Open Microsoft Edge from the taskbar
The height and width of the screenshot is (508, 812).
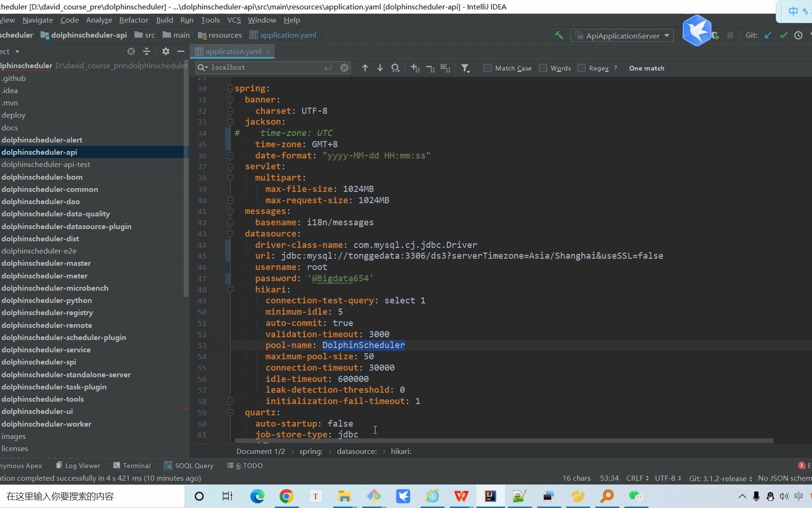257,496
